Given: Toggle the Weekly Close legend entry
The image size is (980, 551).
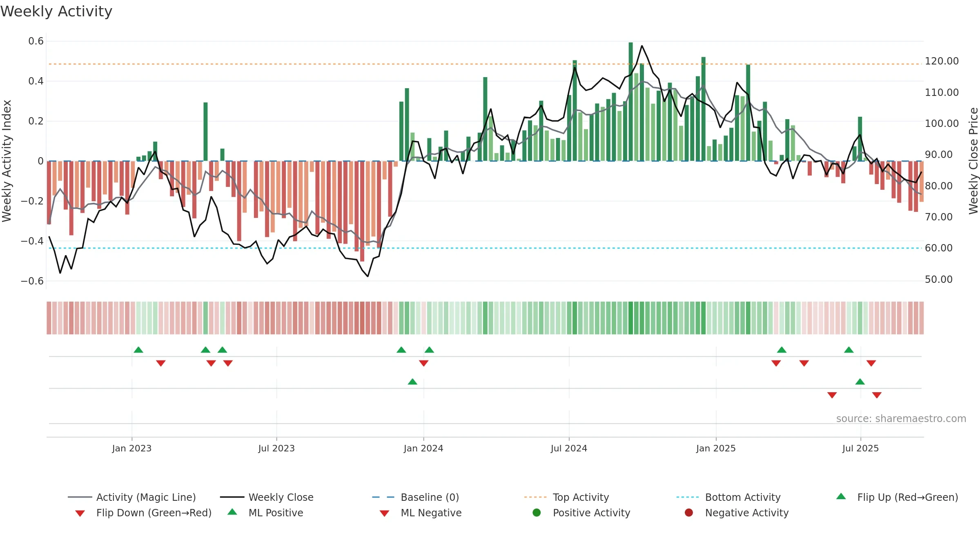Looking at the screenshot, I should click(x=267, y=497).
